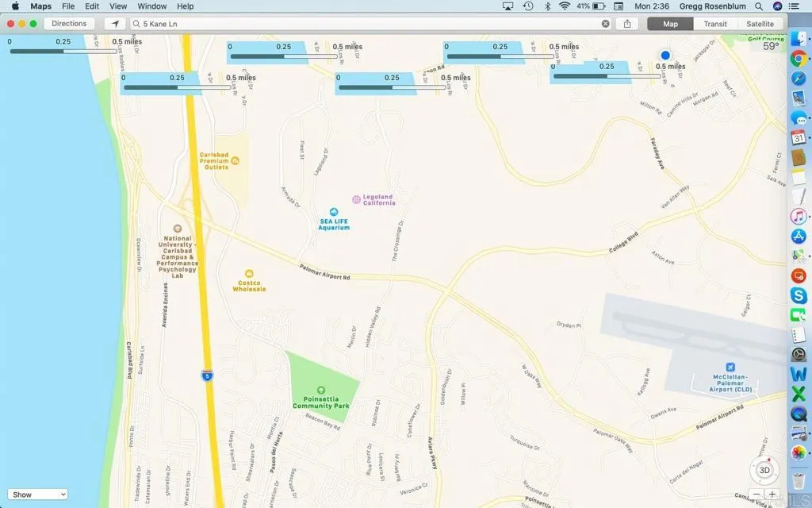Open the Window menu
Viewport: 812px width, 508px height.
151,6
